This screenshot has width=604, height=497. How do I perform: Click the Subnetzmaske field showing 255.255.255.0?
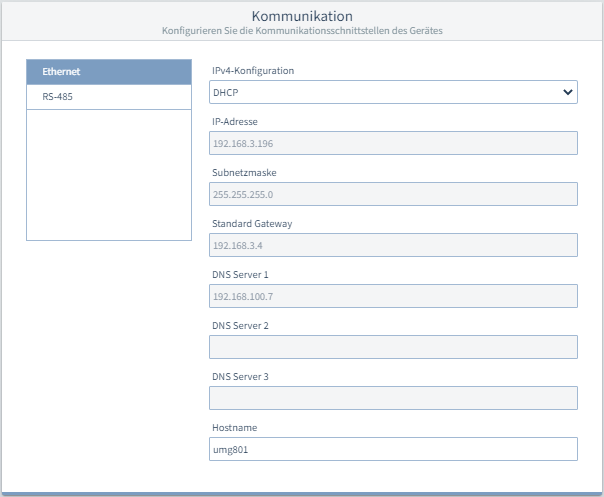click(393, 194)
